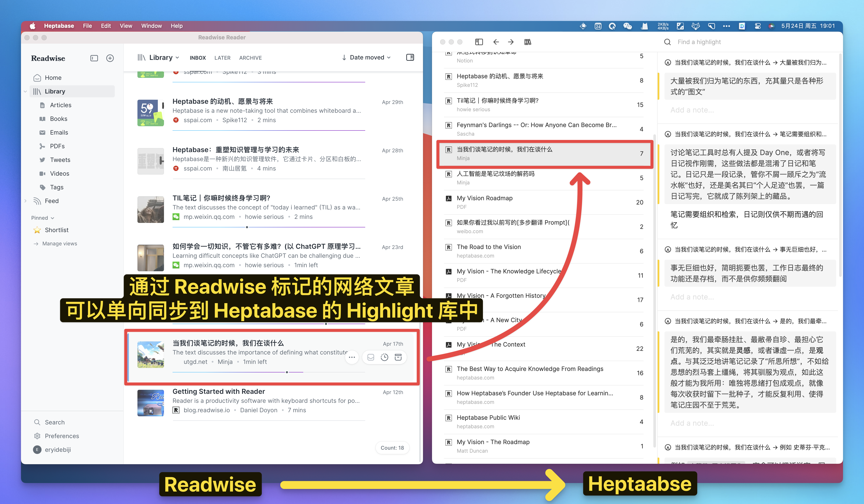Switch to the LATER tab

(222, 58)
